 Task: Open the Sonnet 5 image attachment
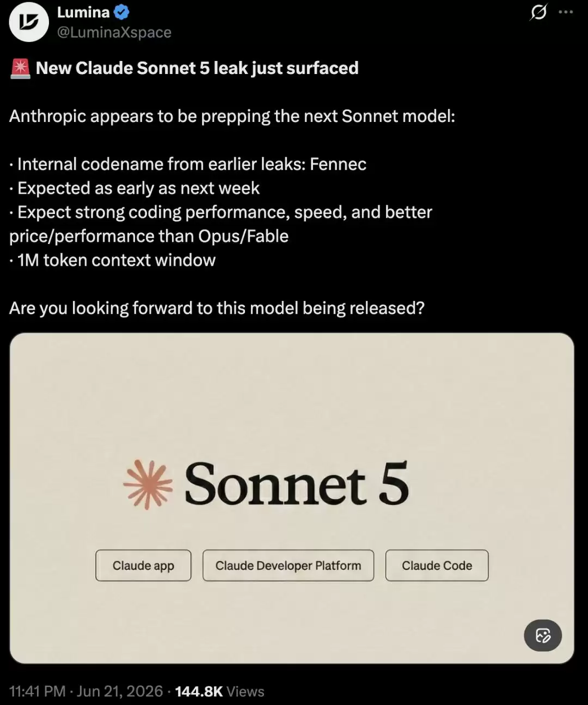click(x=292, y=498)
